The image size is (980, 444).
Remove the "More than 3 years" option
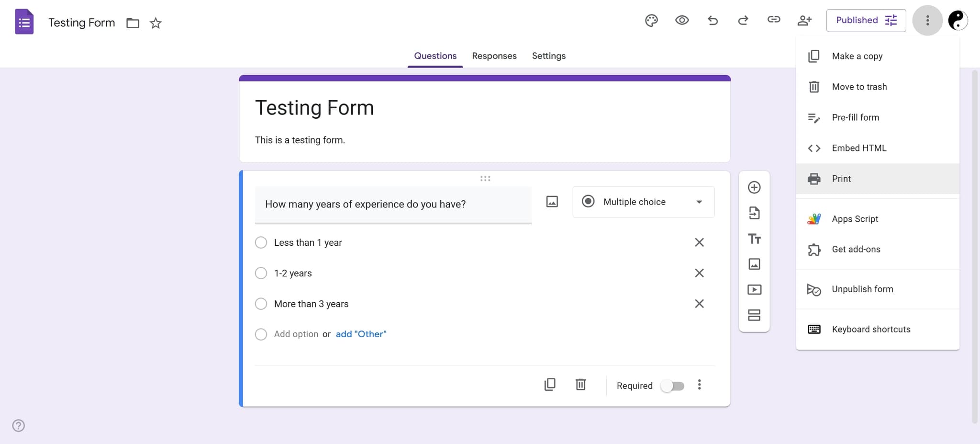[699, 304]
